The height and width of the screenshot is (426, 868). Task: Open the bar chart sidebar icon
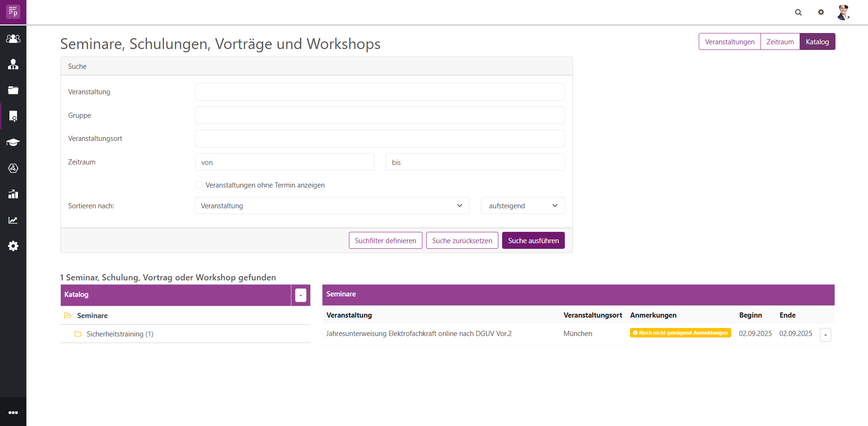point(13,194)
